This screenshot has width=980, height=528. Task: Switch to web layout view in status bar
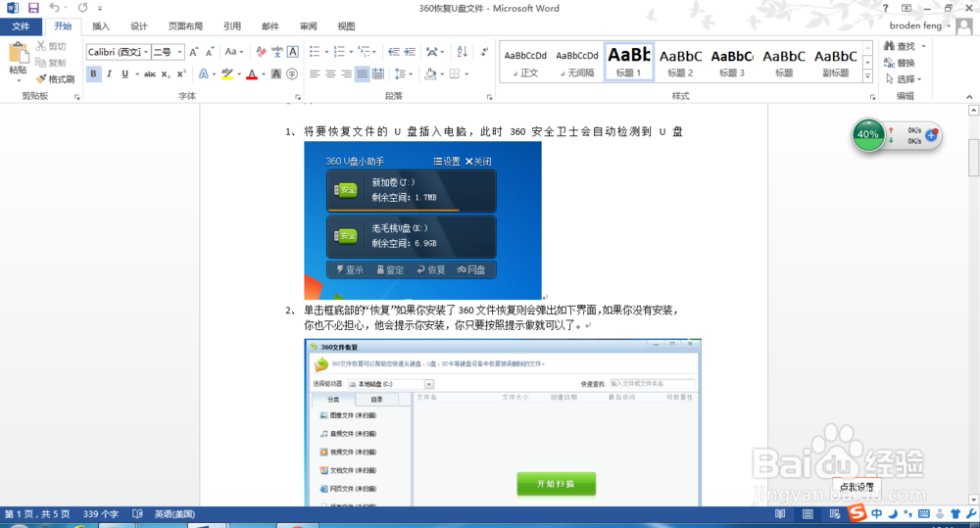pyautogui.click(x=834, y=513)
